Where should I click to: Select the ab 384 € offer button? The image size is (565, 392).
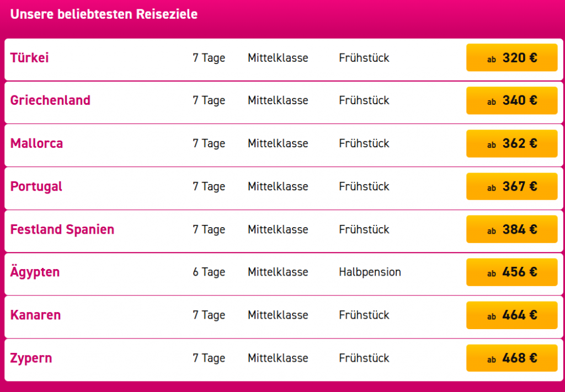pyautogui.click(x=511, y=229)
